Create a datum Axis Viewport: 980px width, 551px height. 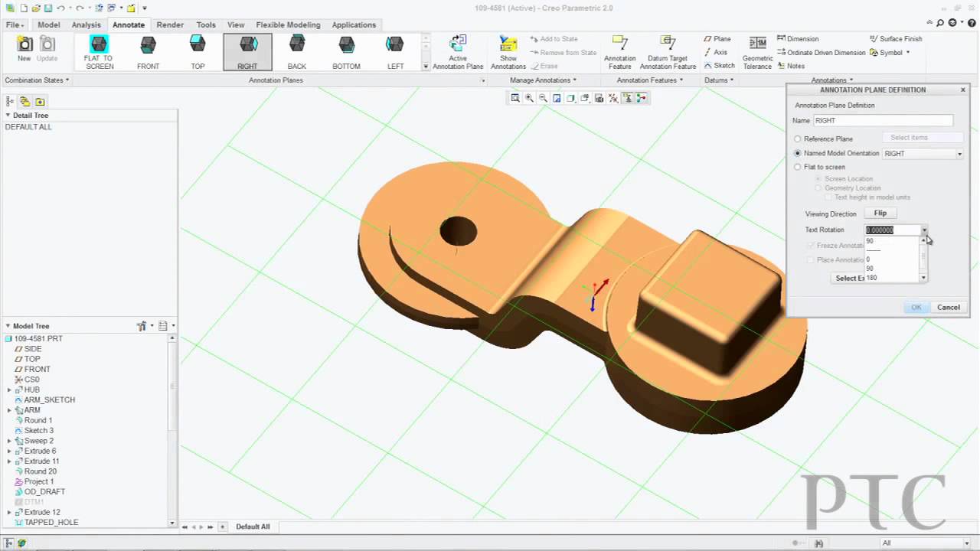[x=715, y=52]
